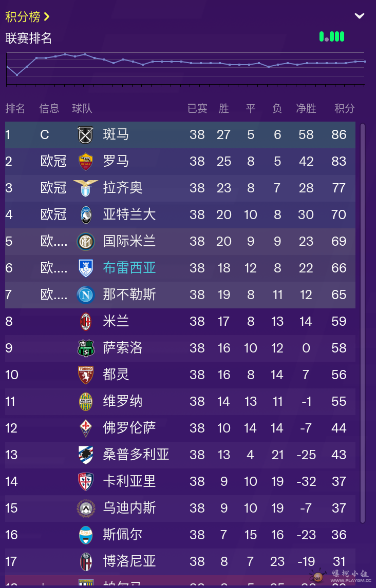Viewport: 376px width, 588px height.
Task: Click the Roma (罗马) club badge
Action: 85,162
